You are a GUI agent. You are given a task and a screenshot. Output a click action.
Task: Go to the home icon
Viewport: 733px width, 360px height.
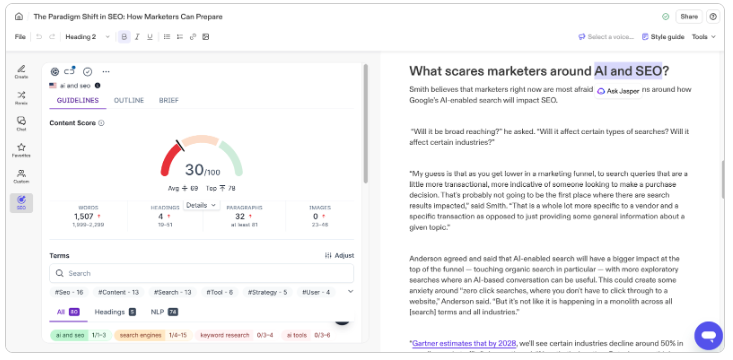[19, 17]
